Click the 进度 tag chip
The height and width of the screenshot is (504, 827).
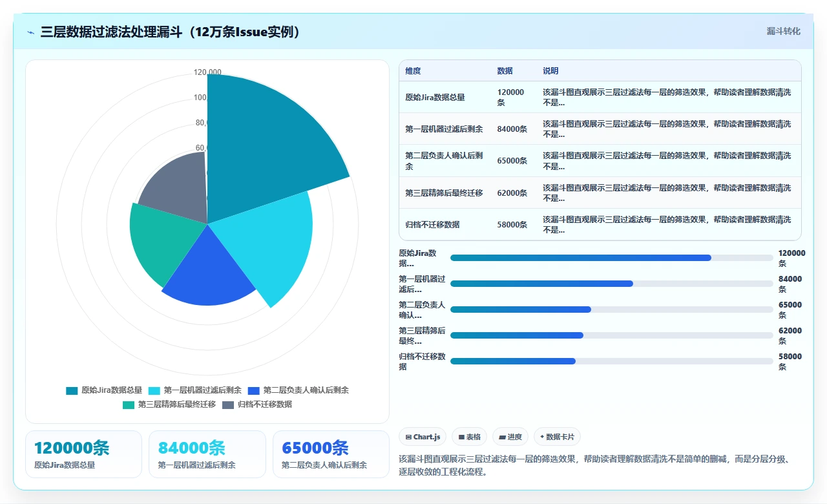click(510, 437)
